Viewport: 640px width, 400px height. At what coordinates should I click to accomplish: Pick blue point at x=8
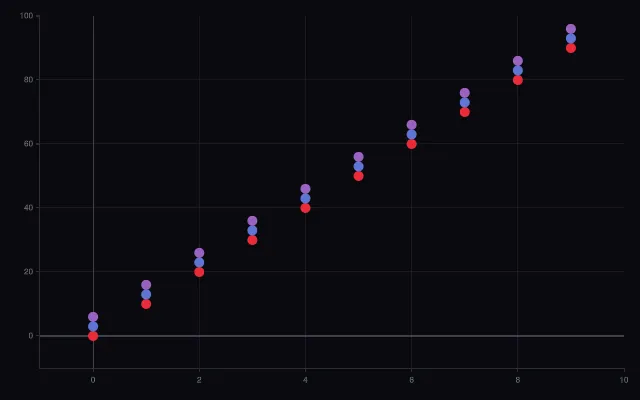pos(518,71)
